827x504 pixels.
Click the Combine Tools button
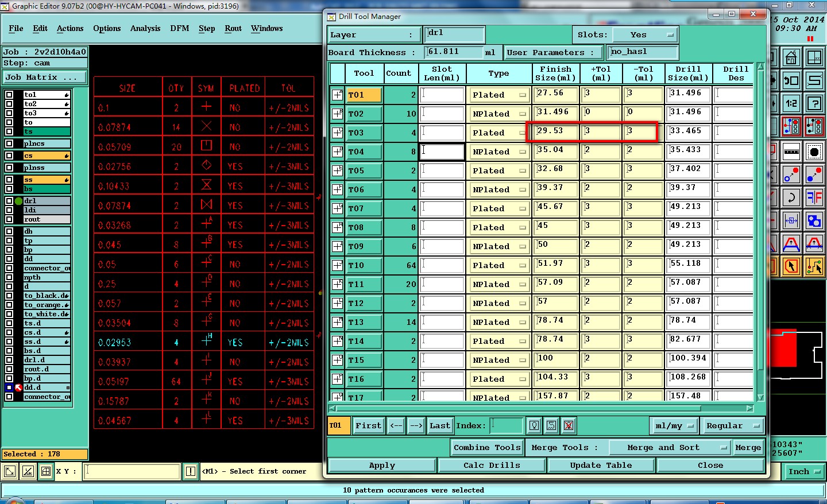point(487,447)
